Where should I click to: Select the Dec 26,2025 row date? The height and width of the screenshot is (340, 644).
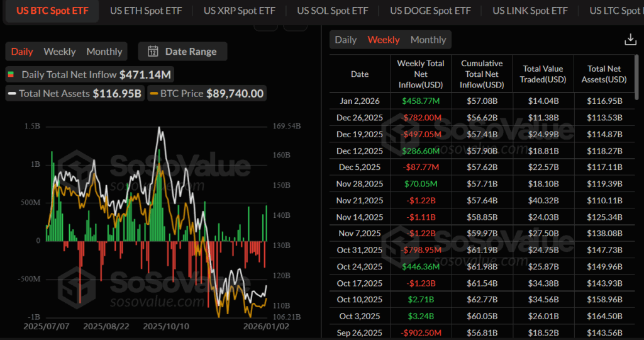click(360, 118)
